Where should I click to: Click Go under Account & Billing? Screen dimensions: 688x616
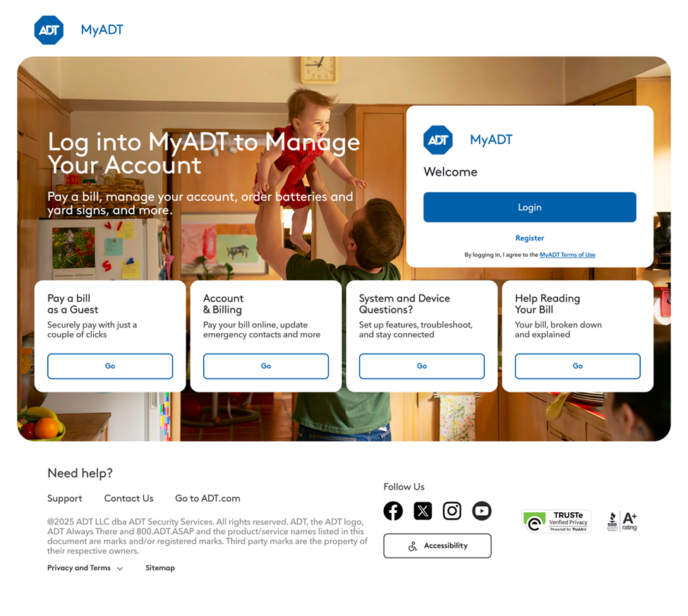[266, 366]
